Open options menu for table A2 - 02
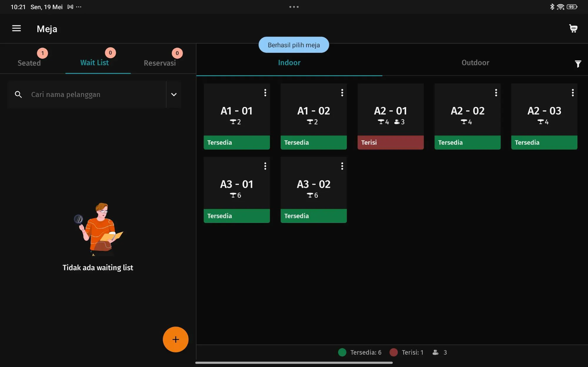Viewport: 588px width, 367px height. [496, 93]
